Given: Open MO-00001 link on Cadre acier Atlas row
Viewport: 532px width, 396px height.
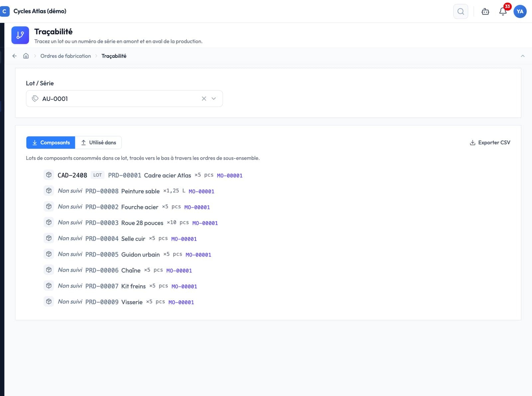Looking at the screenshot, I should [x=230, y=175].
